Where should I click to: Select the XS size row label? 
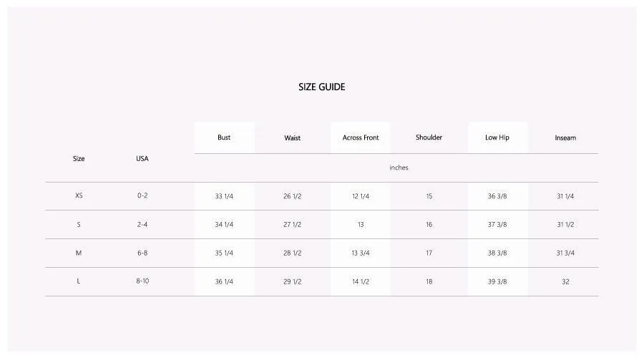(x=79, y=195)
